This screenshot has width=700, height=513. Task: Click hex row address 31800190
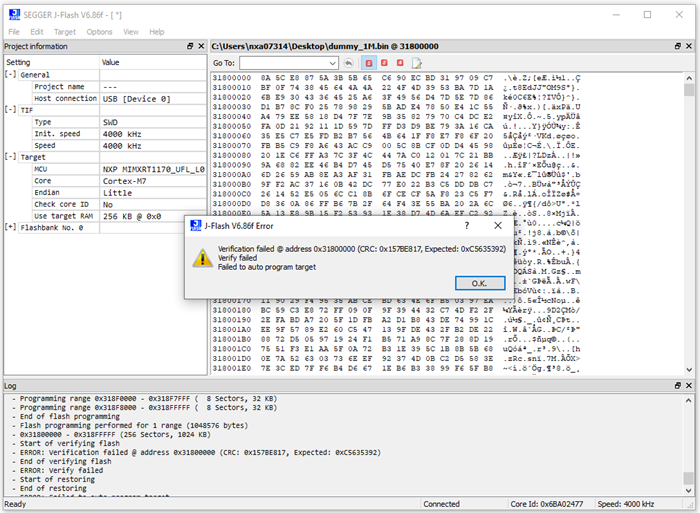point(232,320)
